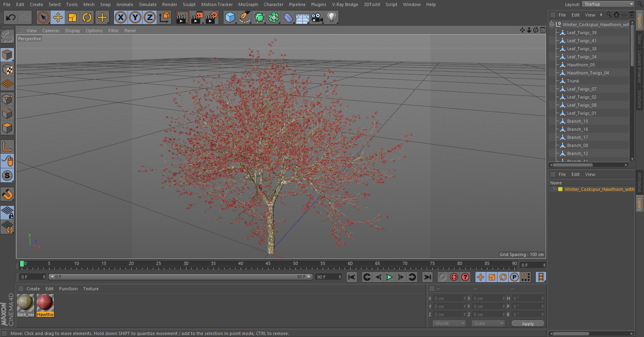The height and width of the screenshot is (337, 644).
Task: Select the Live Selection tool
Action: point(43,17)
